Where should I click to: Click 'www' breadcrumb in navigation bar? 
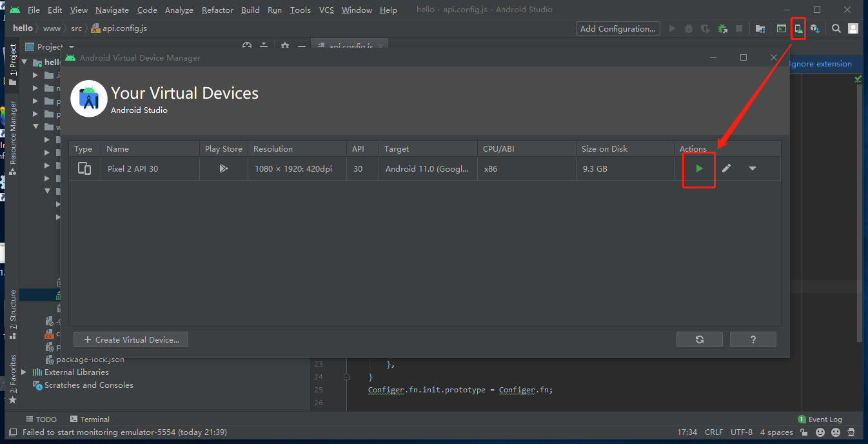point(52,28)
